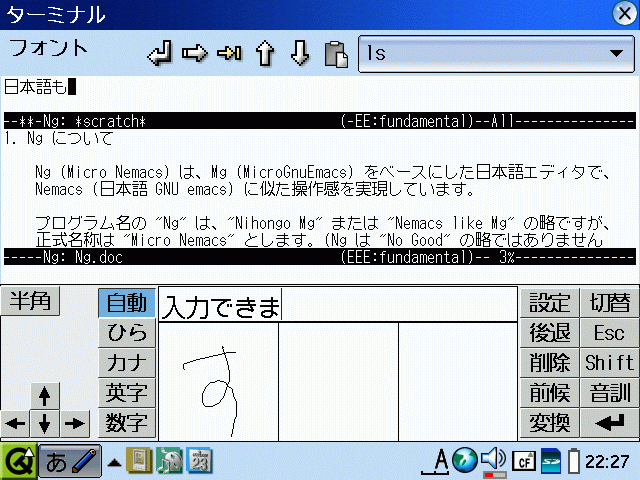Viewport: 640px width, 480px height.
Task: Click the A caps-lock indicator icon
Action: [435, 461]
